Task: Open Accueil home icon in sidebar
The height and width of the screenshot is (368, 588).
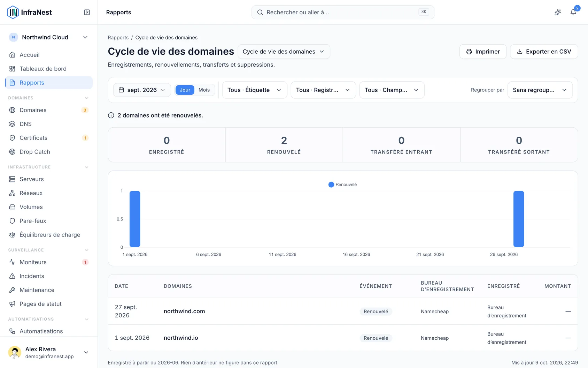Action: pyautogui.click(x=49, y=55)
